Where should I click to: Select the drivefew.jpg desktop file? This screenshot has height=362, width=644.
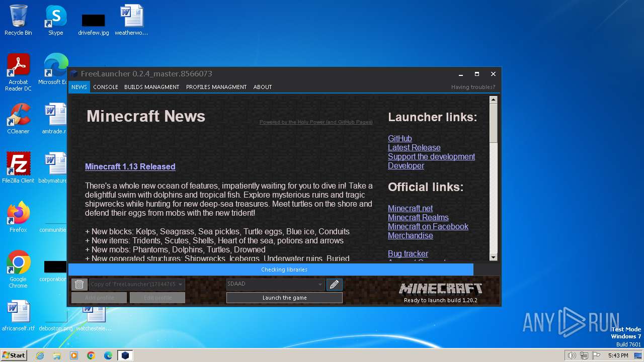(x=94, y=24)
